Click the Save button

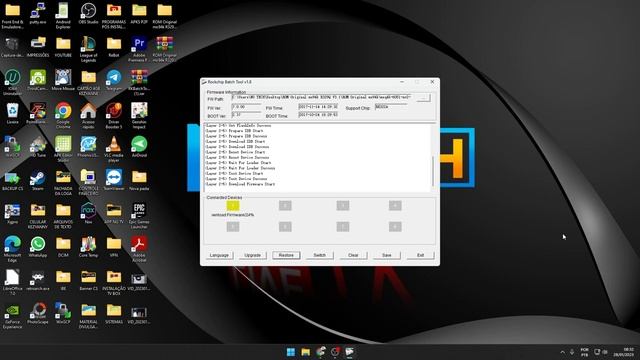(387, 255)
